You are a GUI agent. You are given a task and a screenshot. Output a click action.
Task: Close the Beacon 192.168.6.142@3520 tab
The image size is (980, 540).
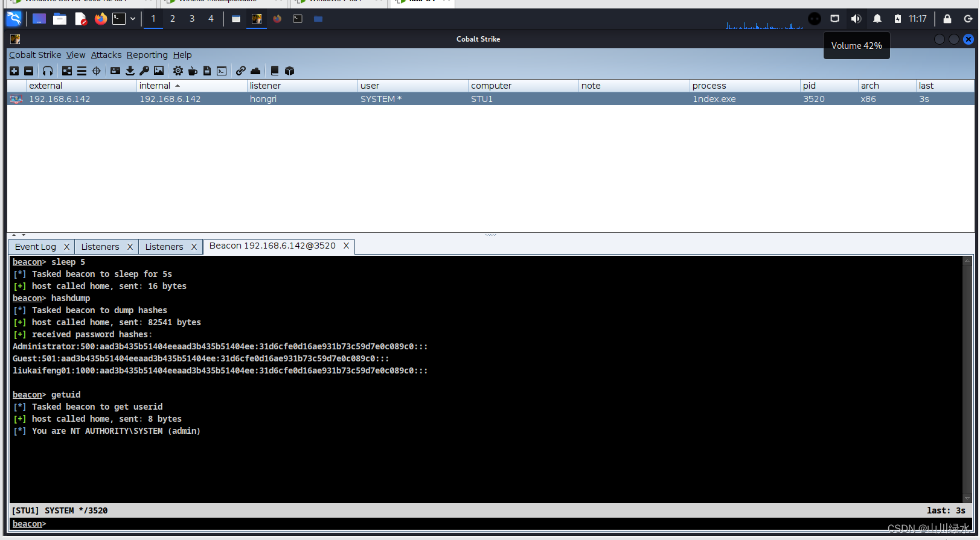(346, 246)
